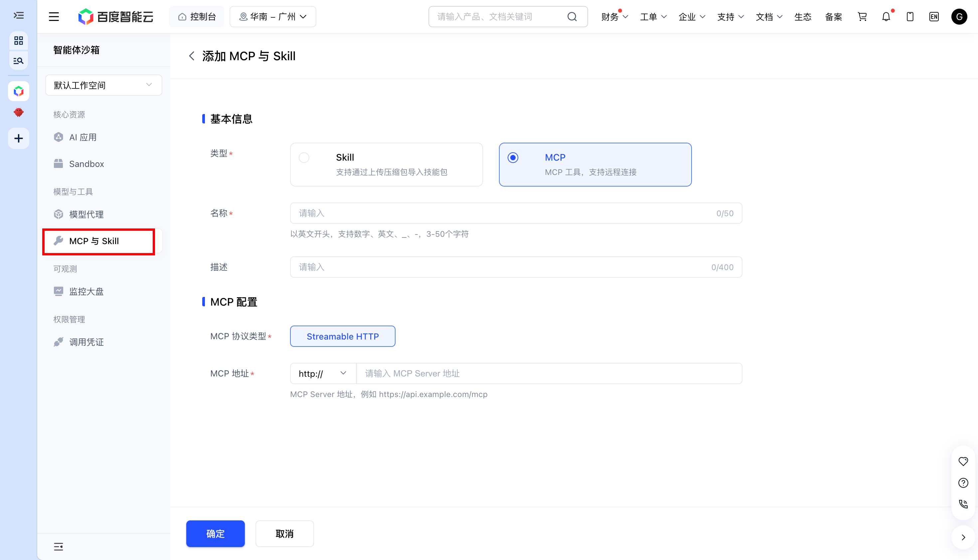Viewport: 978px width, 560px height.
Task: Click the heart favorite icon
Action: point(963,461)
